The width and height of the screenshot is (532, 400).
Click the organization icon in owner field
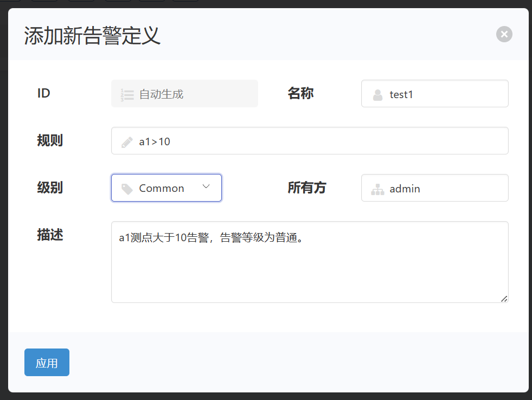(377, 189)
